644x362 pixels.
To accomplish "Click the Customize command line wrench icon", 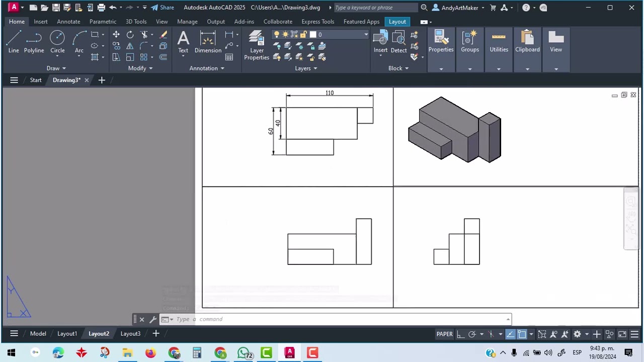I will click(x=152, y=319).
